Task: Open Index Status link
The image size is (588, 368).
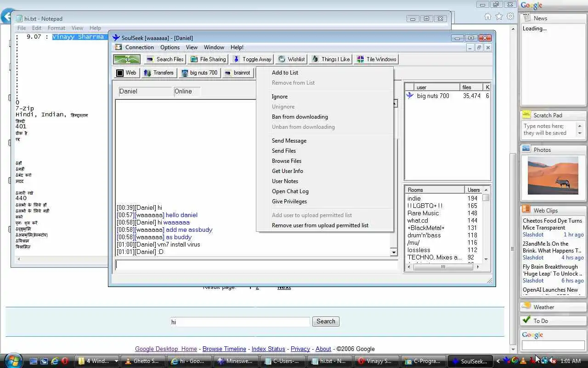Action: 268,349
